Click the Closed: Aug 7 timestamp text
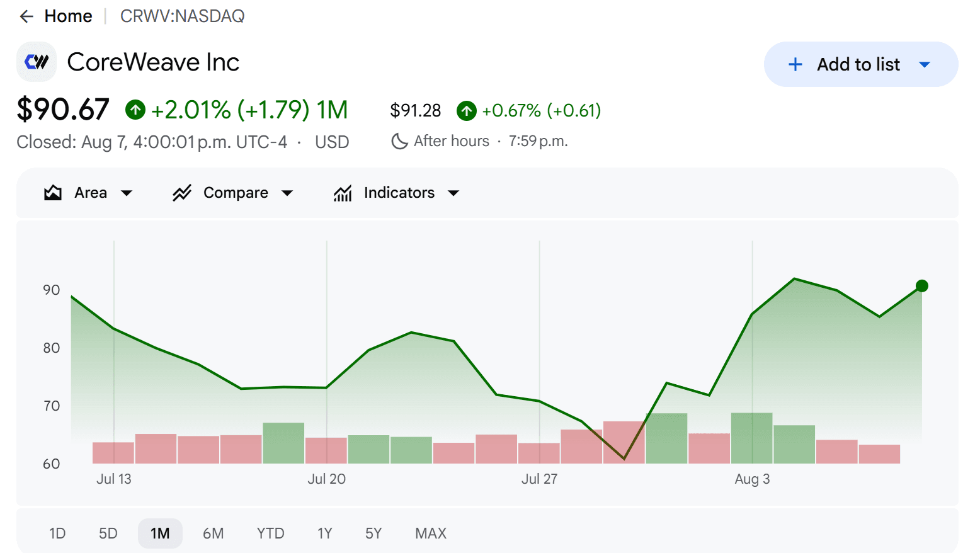980x553 pixels. pyautogui.click(x=152, y=142)
